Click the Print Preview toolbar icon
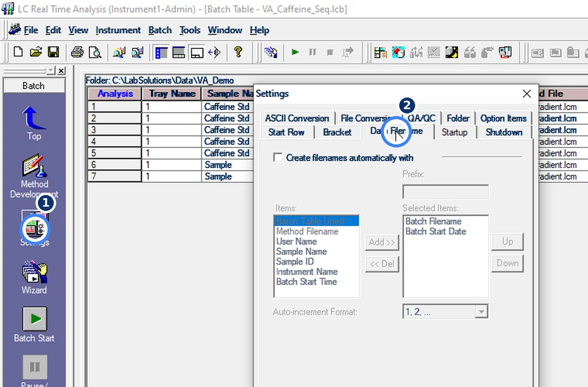 coord(95,52)
